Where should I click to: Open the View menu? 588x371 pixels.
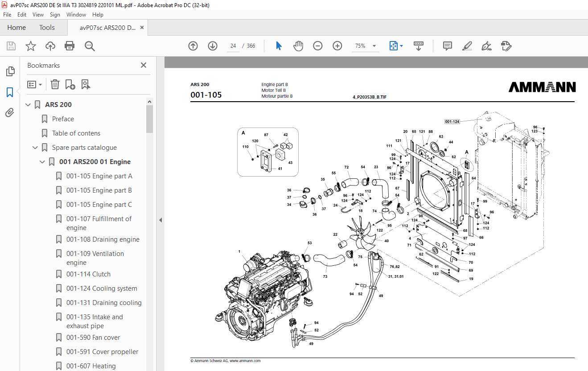(x=38, y=15)
